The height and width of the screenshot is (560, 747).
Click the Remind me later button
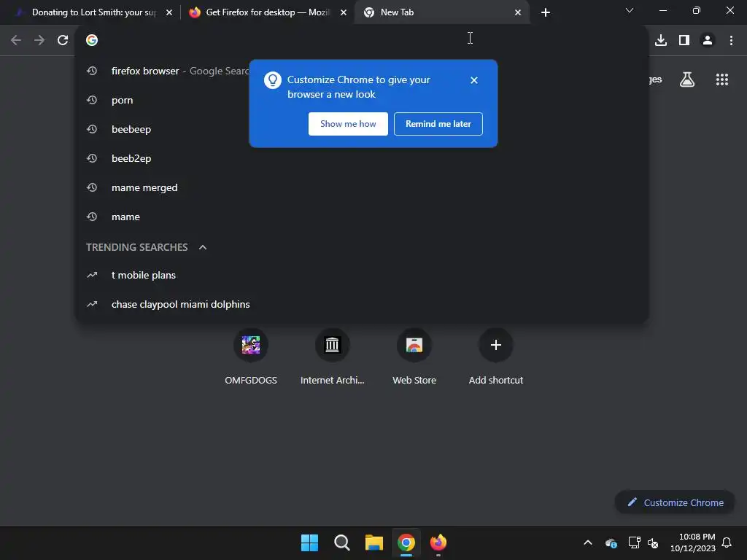click(438, 124)
